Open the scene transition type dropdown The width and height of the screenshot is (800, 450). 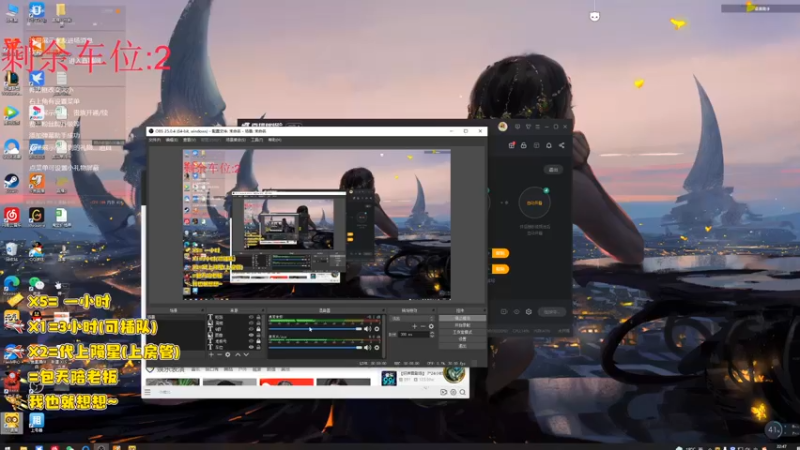(413, 318)
